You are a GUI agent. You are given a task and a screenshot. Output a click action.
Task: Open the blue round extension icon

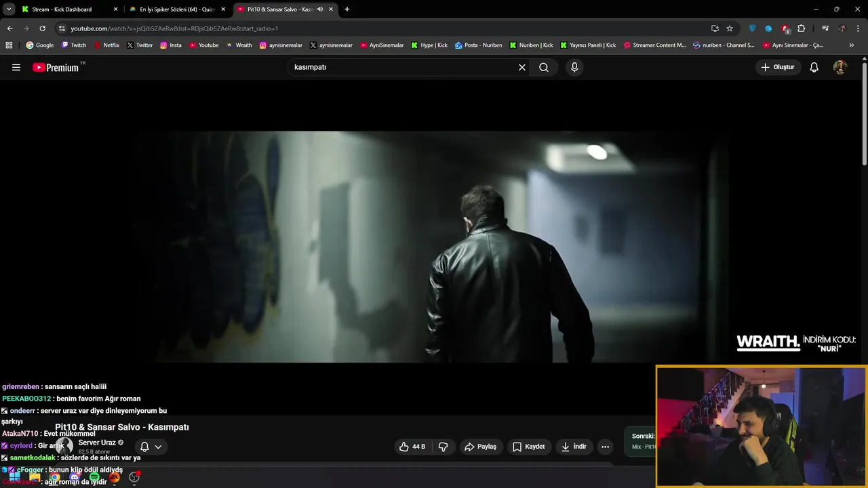tap(768, 28)
